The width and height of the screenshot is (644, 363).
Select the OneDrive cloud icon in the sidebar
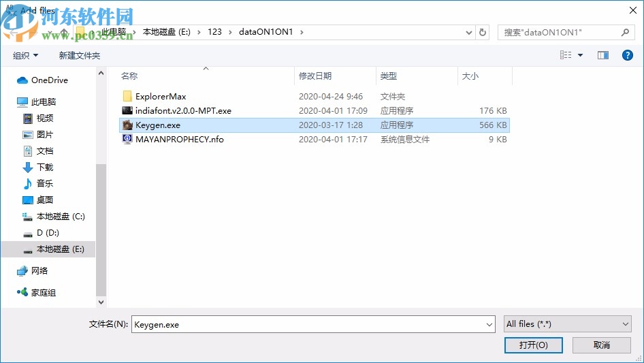pyautogui.click(x=22, y=80)
